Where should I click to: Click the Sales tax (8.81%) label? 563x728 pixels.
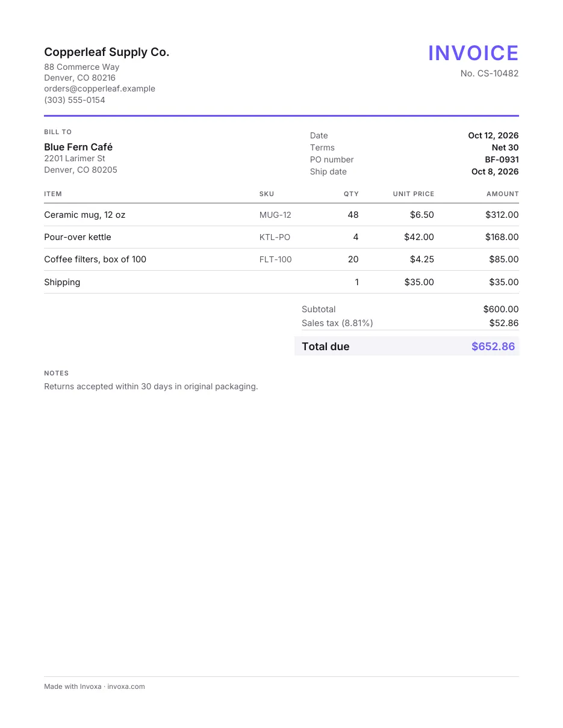(x=337, y=323)
